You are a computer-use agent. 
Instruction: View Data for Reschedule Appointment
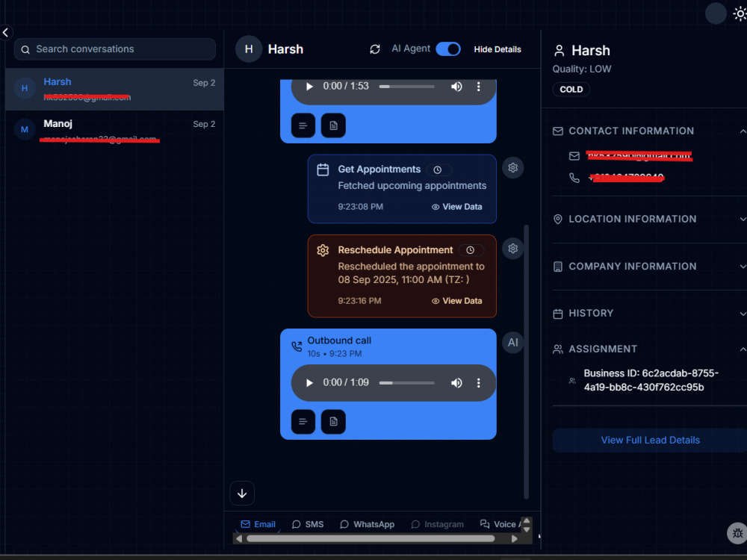tap(457, 301)
